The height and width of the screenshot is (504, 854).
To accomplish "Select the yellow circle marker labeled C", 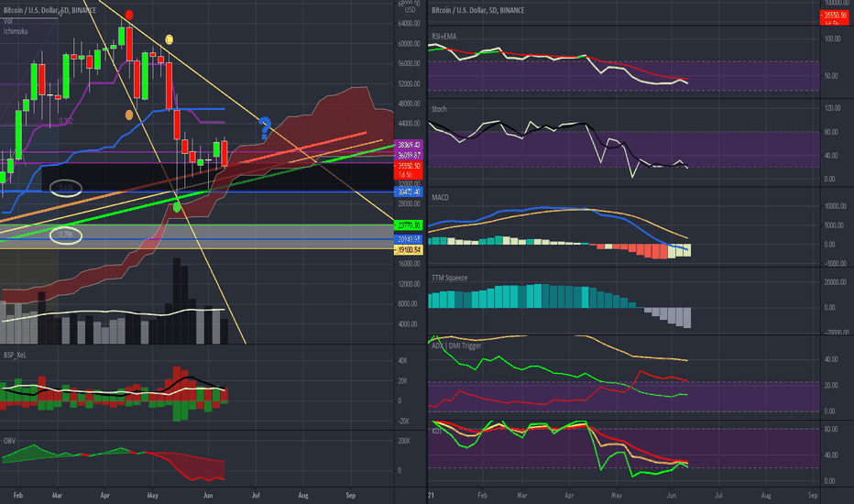I will tap(170, 39).
